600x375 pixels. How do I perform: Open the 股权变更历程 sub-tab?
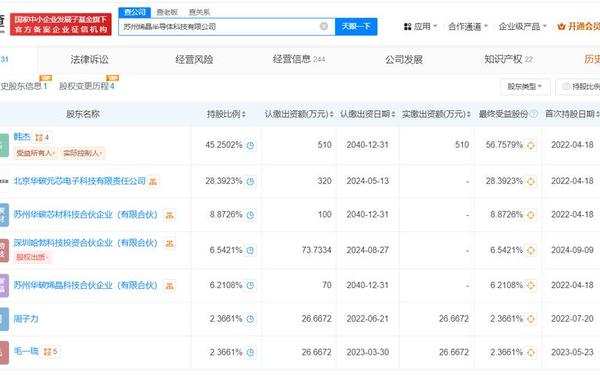coord(87,86)
